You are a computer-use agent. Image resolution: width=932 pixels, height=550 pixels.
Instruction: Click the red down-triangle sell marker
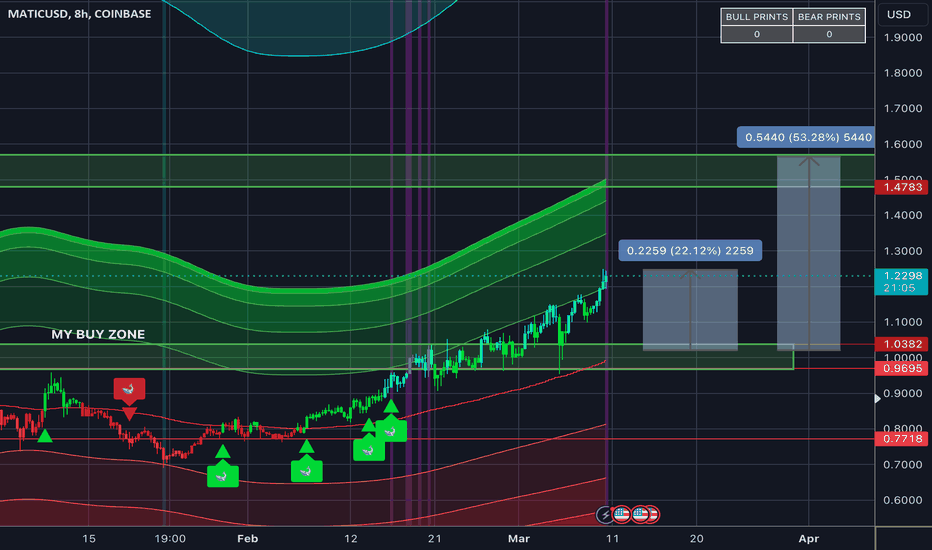[130, 413]
